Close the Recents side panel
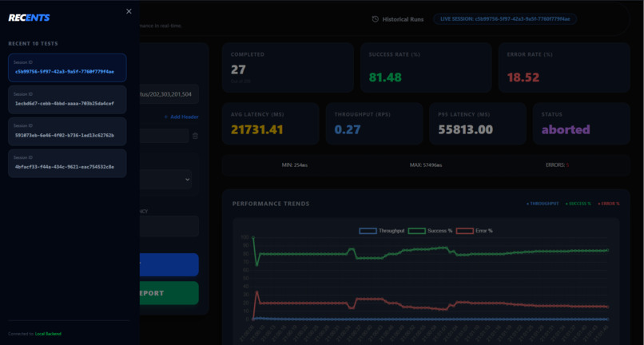This screenshot has height=345, width=644. click(129, 11)
